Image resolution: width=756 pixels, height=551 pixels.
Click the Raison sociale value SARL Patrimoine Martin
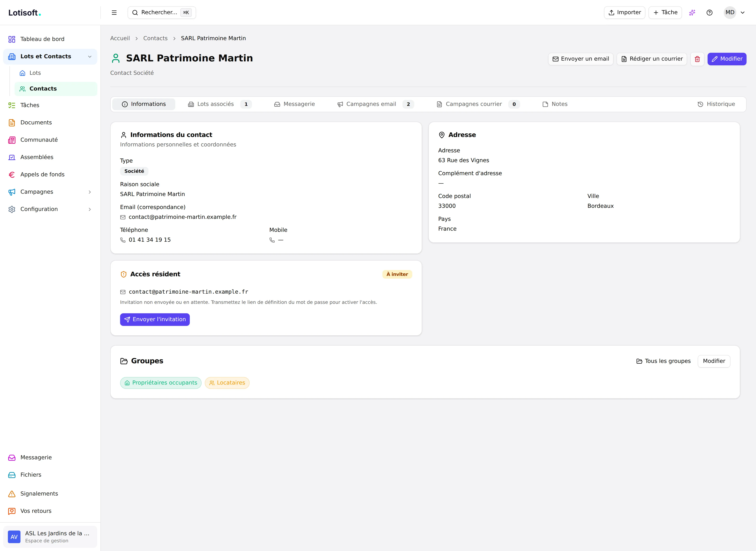pos(152,194)
